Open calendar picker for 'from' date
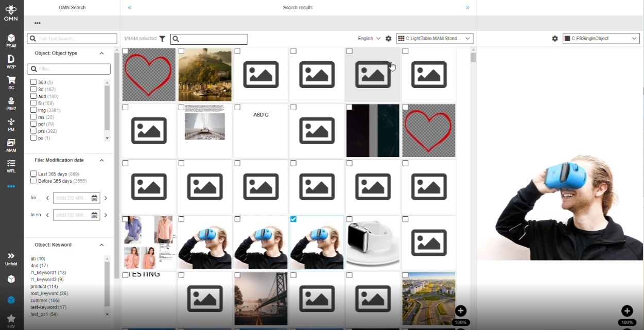The image size is (644, 330). click(x=94, y=198)
